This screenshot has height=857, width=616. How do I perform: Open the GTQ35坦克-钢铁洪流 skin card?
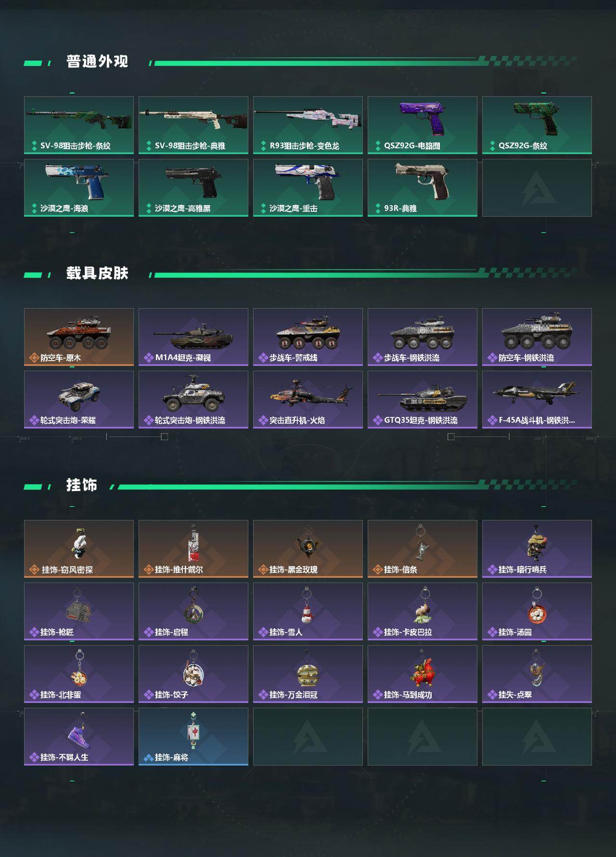(423, 400)
